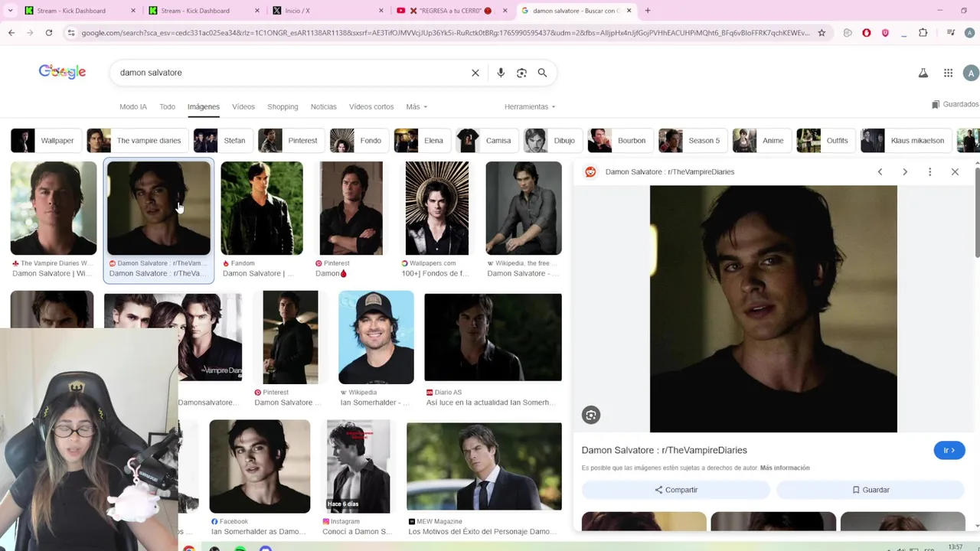
Task: Open the Wikipedia Ian Somerhalder thumbnail
Action: [376, 337]
